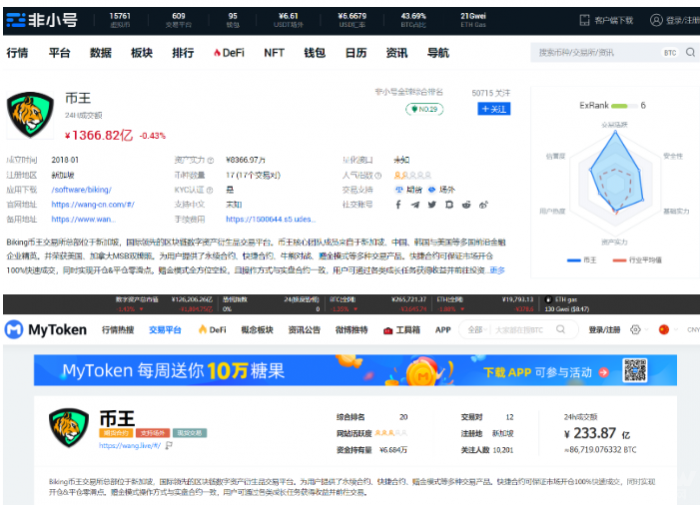Click 登录/注册 in MyToken header
Screen dimensions: 700x505
click(x=604, y=330)
